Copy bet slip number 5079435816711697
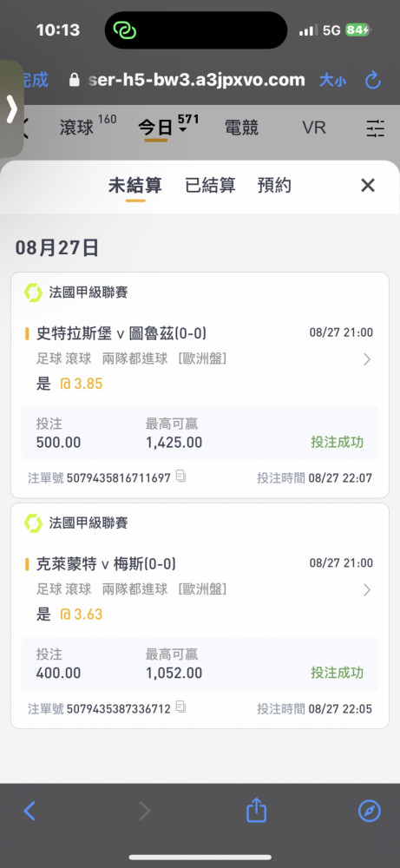 click(180, 476)
